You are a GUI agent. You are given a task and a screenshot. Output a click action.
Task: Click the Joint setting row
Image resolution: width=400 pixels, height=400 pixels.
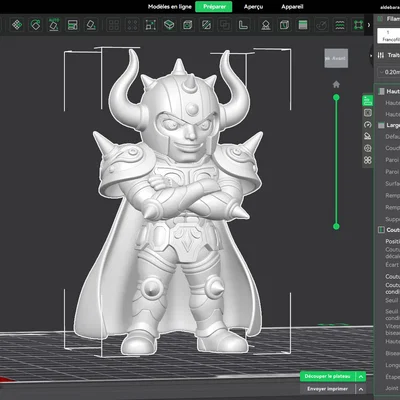pos(392,388)
